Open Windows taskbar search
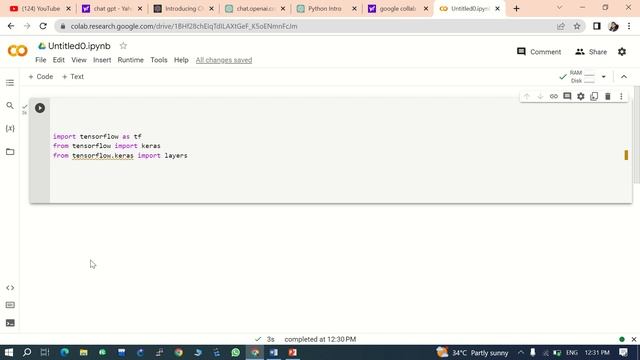Viewport: 640px width, 360px height. pos(27,352)
